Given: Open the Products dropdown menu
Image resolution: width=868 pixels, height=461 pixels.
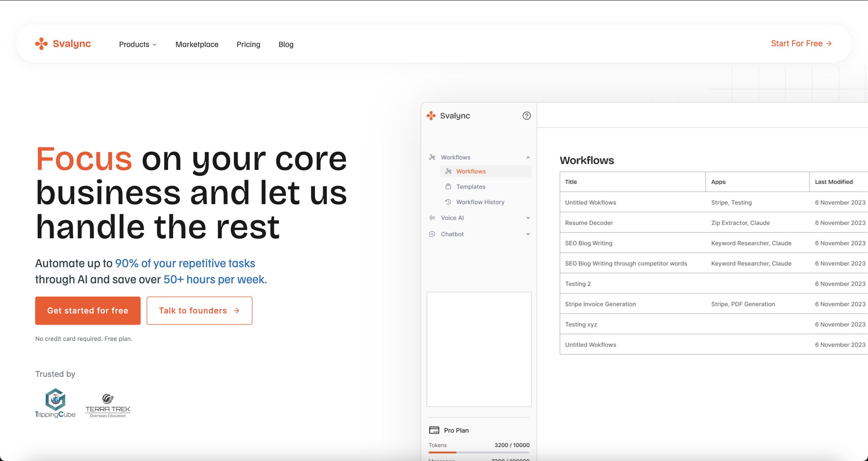Looking at the screenshot, I should (137, 44).
